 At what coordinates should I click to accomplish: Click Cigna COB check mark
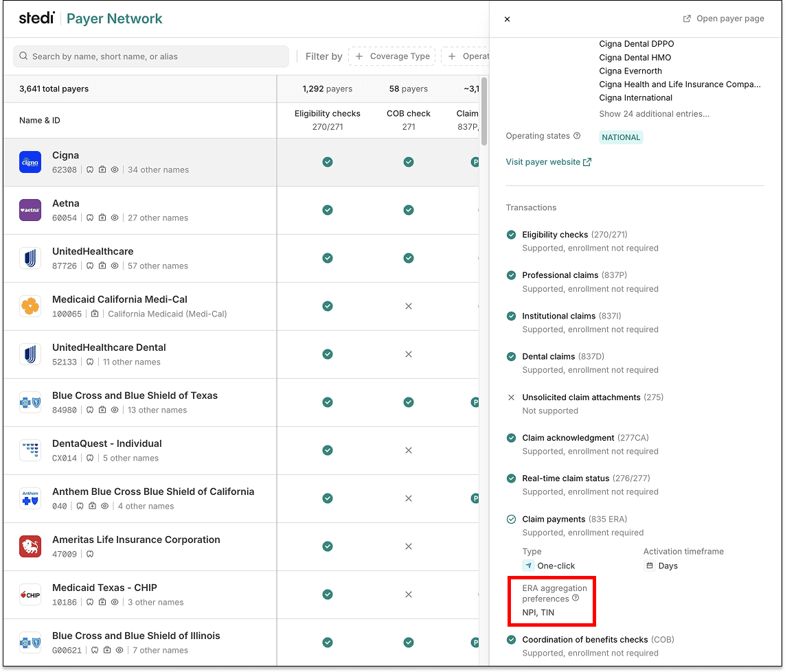click(409, 162)
